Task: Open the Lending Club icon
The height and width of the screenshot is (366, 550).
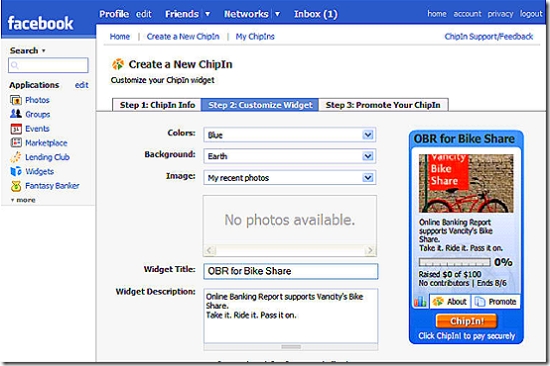Action: click(x=16, y=157)
